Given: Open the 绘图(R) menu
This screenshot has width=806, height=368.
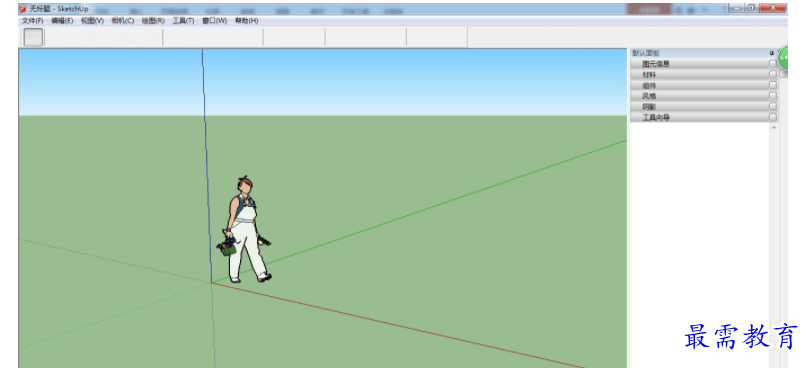Looking at the screenshot, I should point(153,21).
